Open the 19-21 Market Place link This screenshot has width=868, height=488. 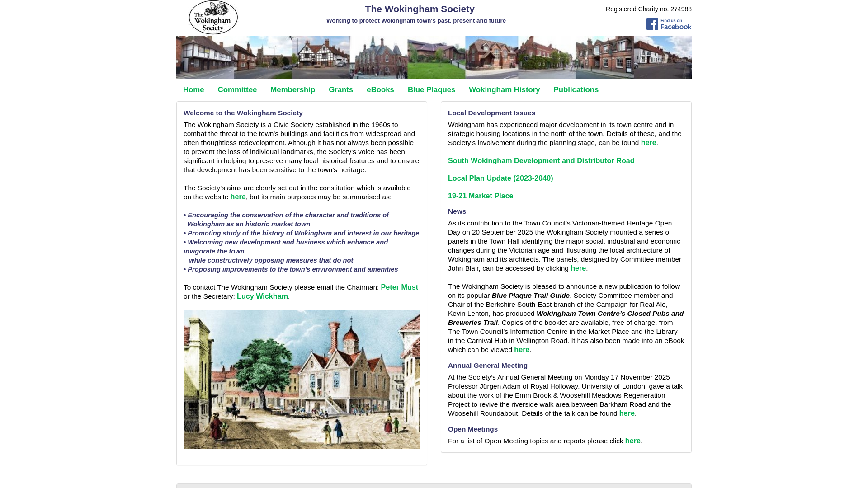(481, 196)
